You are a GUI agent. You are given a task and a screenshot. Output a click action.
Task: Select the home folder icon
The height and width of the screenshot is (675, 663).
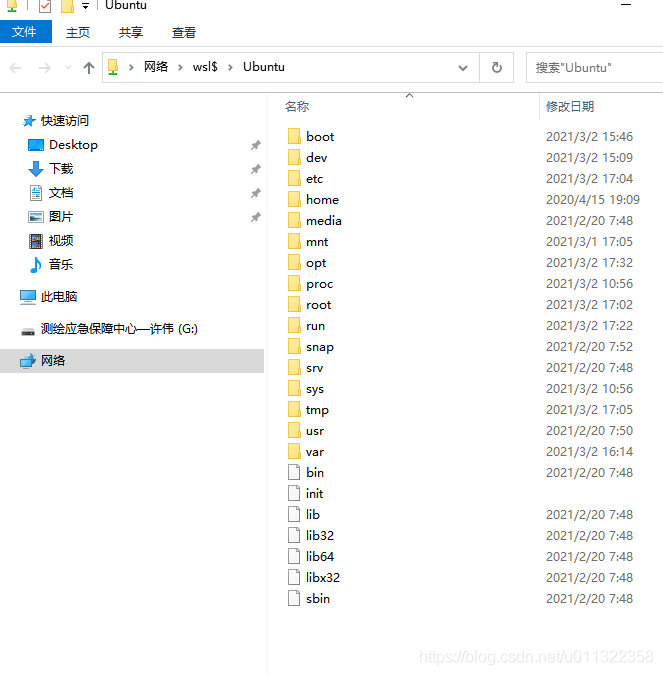[294, 199]
